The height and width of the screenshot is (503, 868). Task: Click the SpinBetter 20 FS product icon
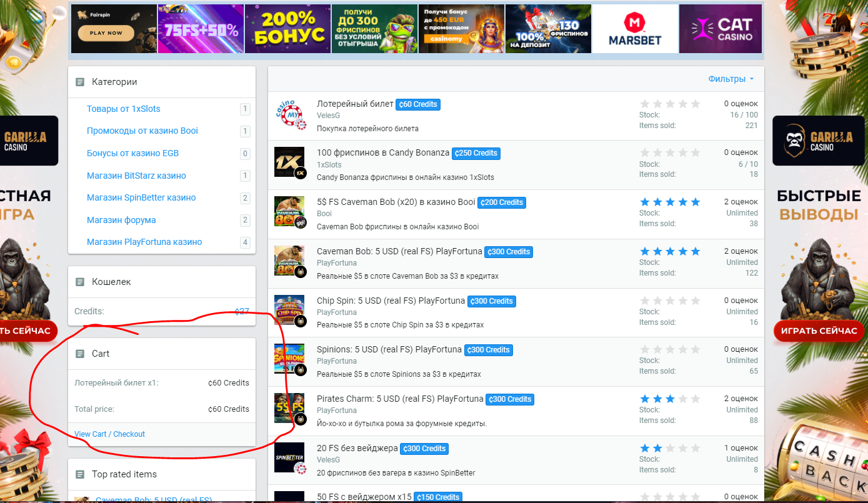click(x=289, y=458)
